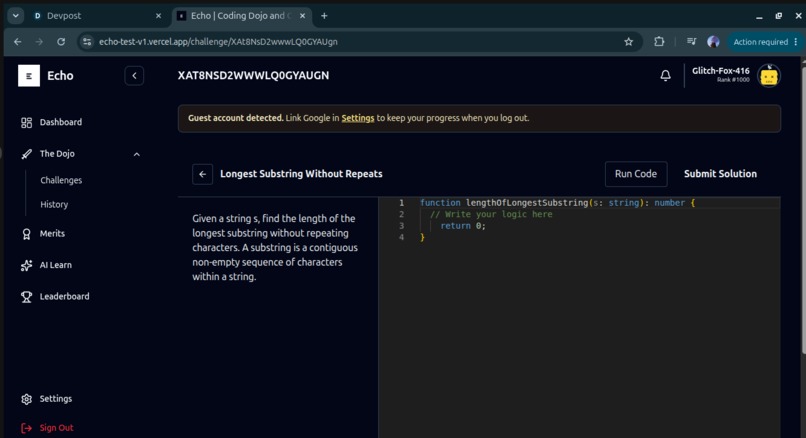Collapse The Dojo submenu chevron
The width and height of the screenshot is (806, 438).
[137, 154]
